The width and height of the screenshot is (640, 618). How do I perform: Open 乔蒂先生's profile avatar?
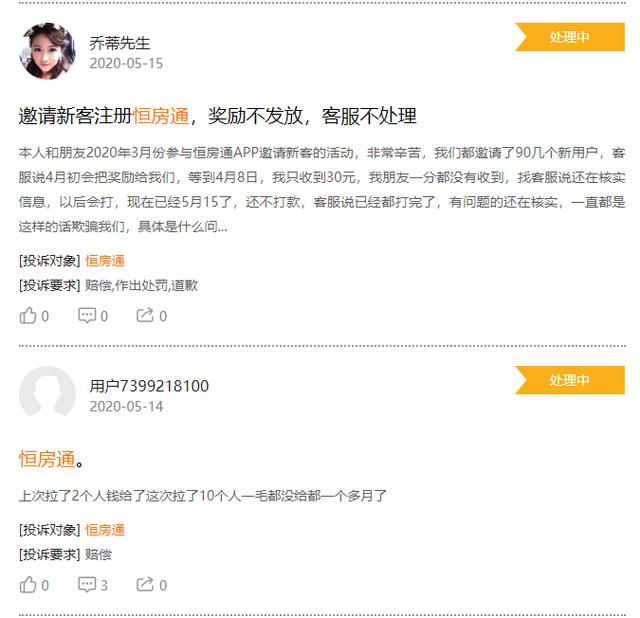click(x=47, y=51)
